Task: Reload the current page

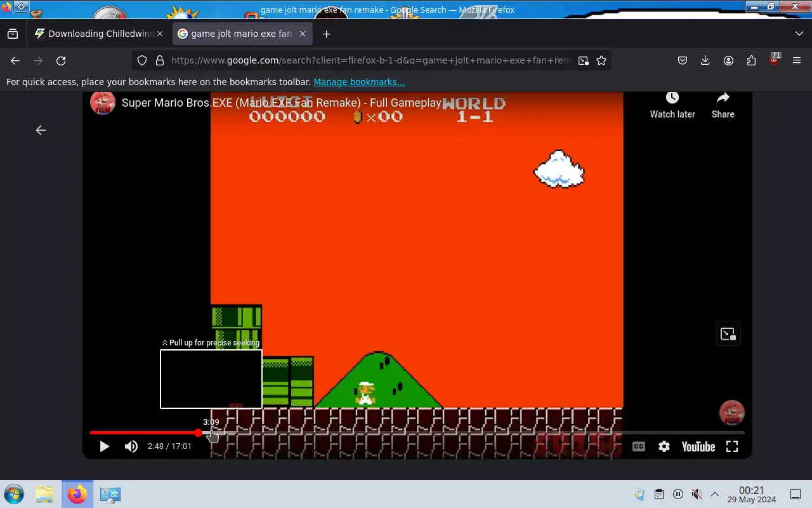Action: (x=61, y=60)
